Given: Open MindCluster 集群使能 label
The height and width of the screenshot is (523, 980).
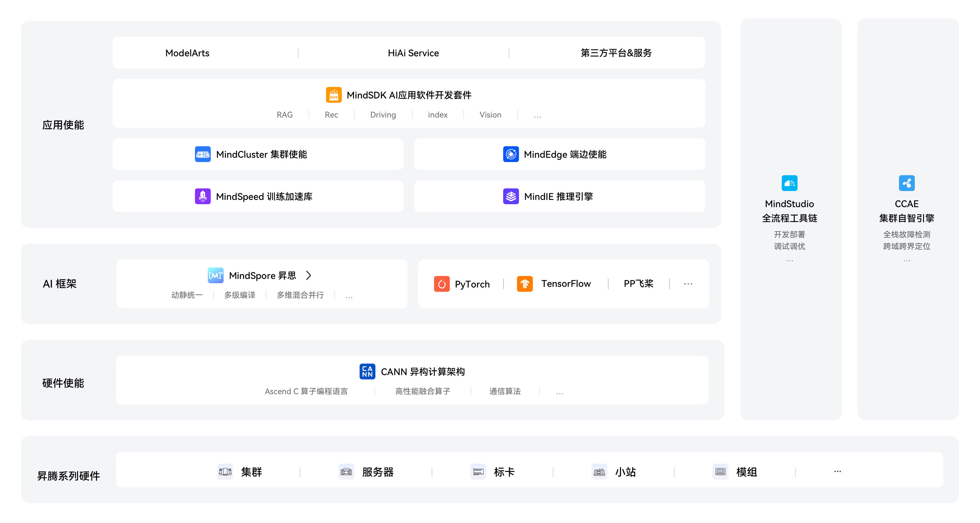Looking at the screenshot, I should [x=261, y=154].
